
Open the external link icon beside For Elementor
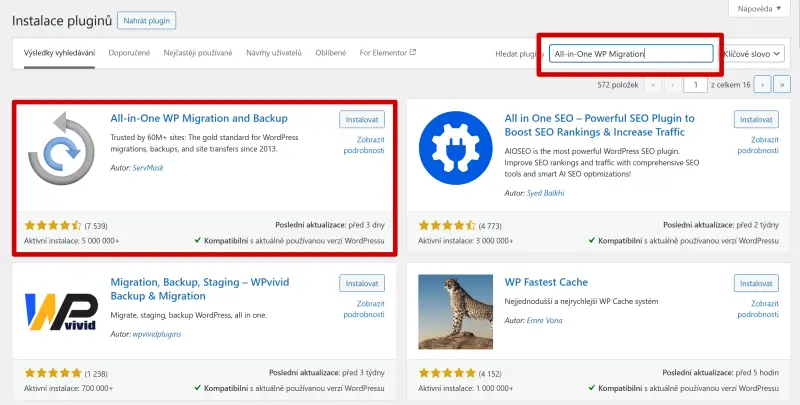click(x=413, y=52)
